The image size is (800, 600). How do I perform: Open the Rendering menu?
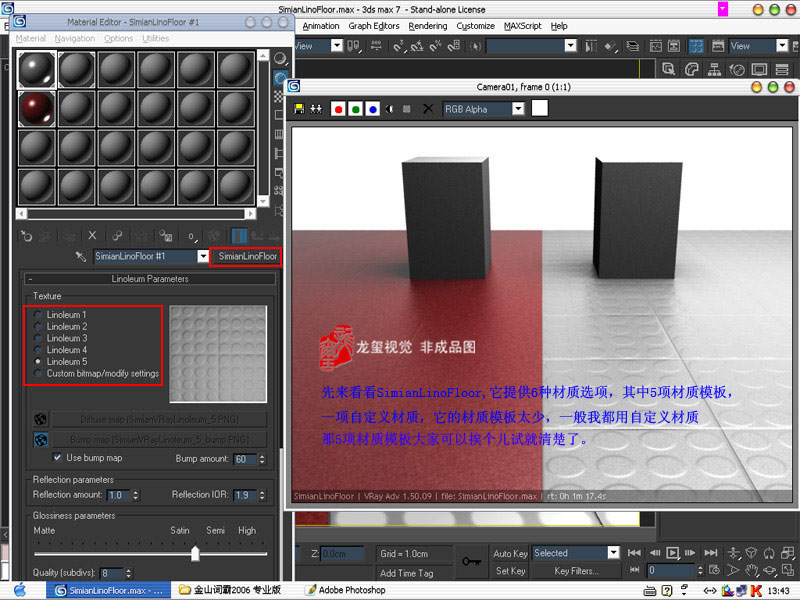pos(428,26)
